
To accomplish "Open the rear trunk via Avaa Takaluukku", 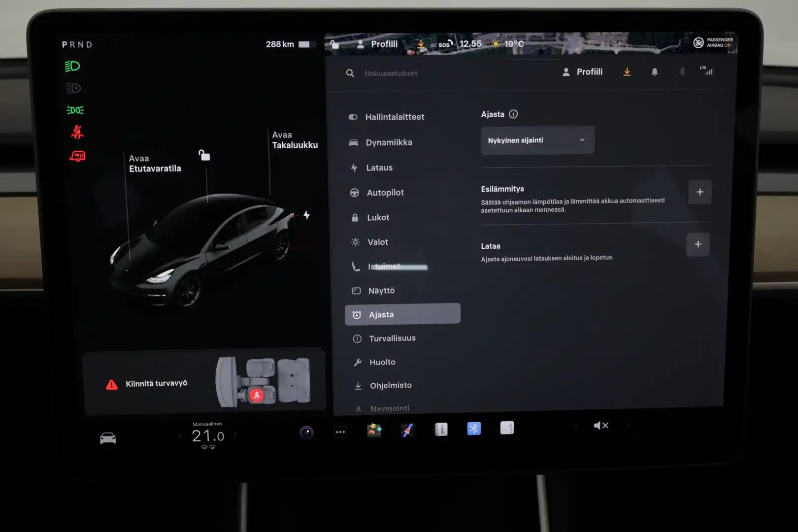I will pyautogui.click(x=295, y=140).
